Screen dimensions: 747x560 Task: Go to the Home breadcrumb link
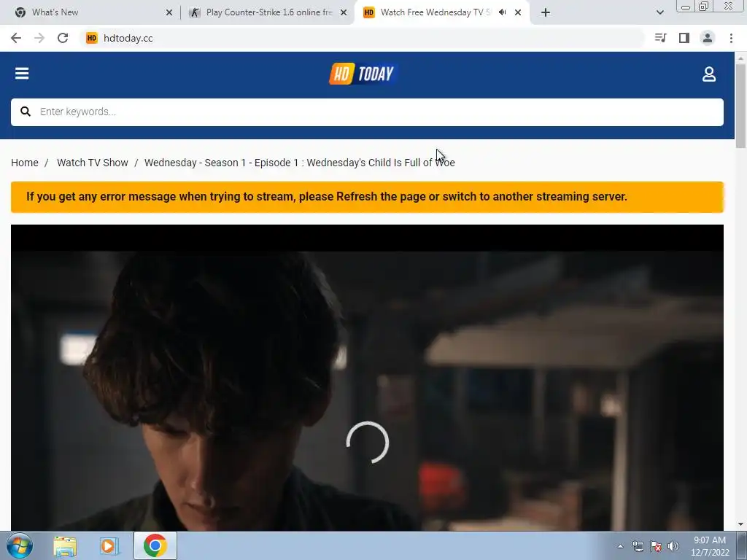coord(25,163)
